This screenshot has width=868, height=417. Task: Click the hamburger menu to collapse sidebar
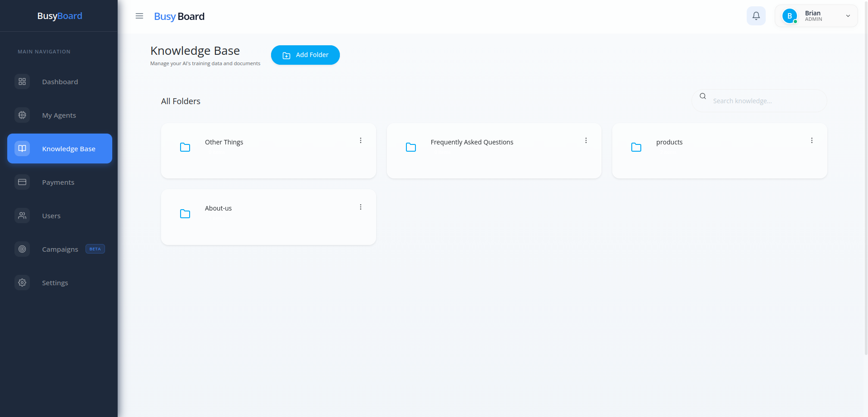(139, 16)
